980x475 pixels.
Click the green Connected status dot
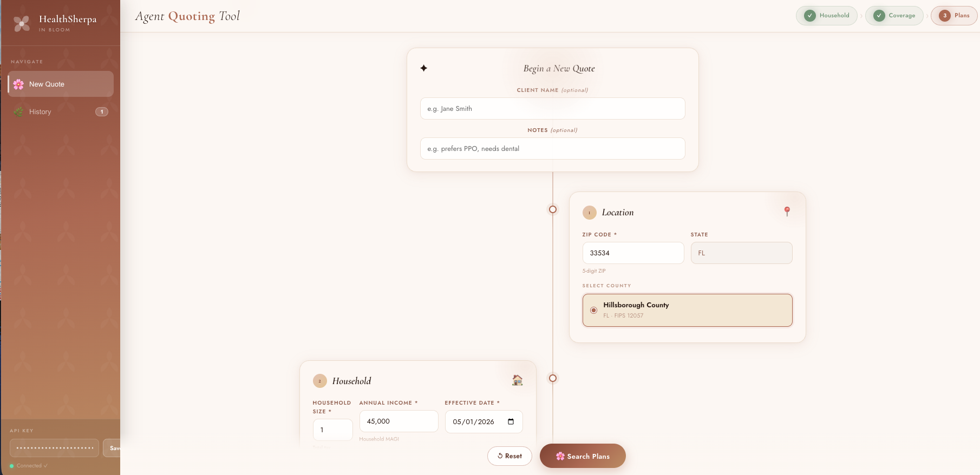coord(12,466)
